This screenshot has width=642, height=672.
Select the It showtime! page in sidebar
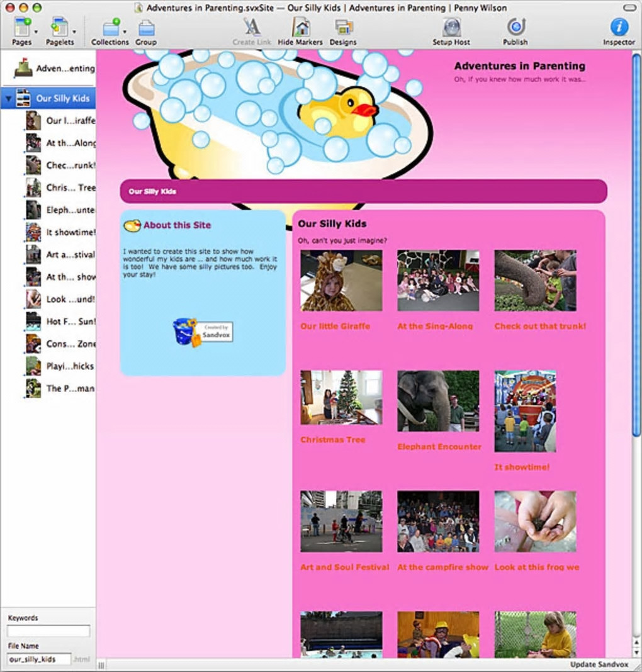click(60, 232)
